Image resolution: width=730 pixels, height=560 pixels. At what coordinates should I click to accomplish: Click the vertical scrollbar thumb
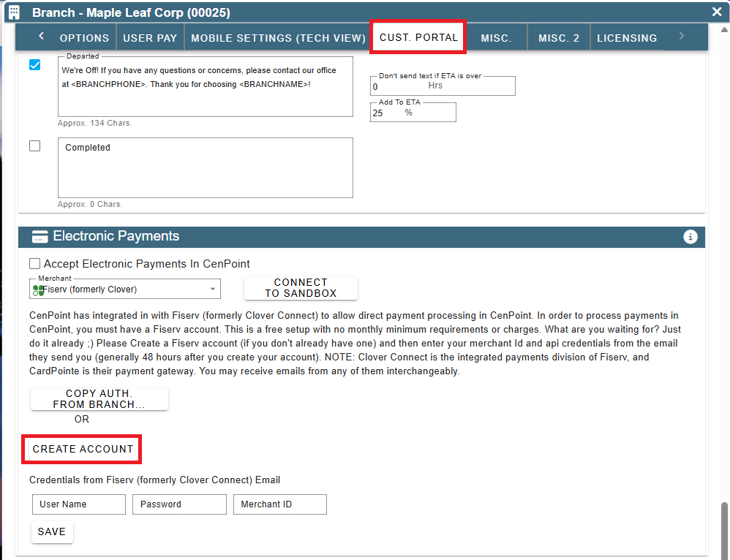[724, 530]
